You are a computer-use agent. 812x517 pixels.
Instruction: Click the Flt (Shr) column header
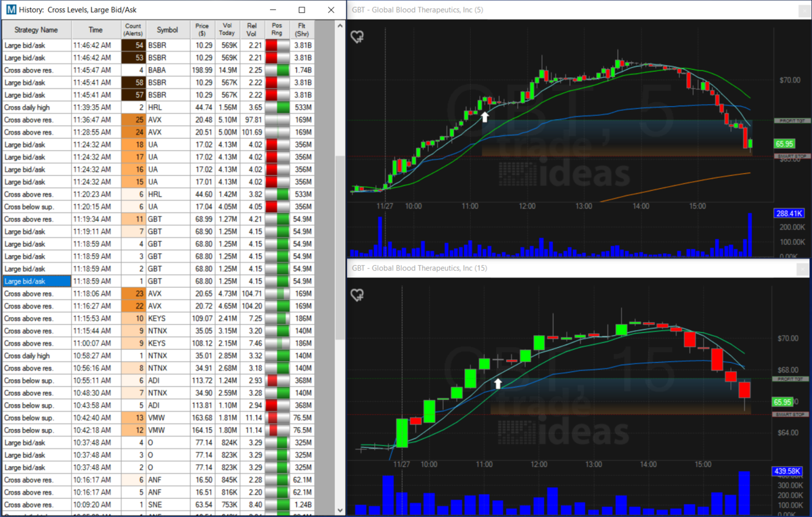301,30
